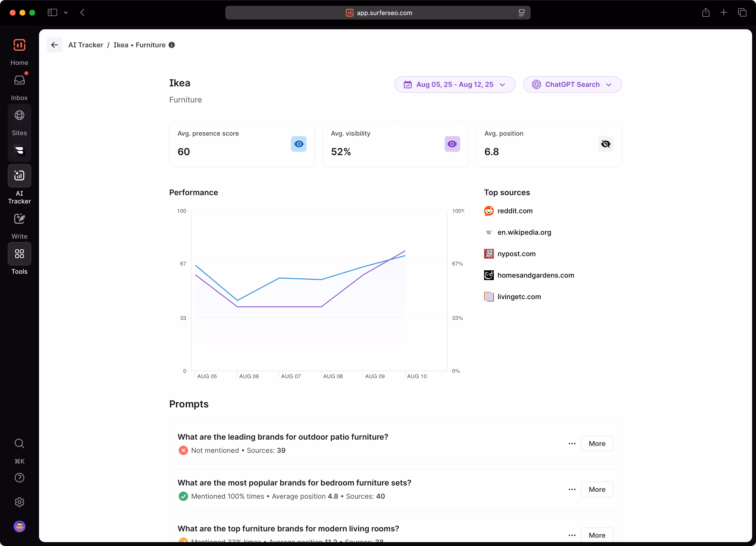This screenshot has height=546, width=756.
Task: Open the date range dropdown
Action: pos(454,85)
